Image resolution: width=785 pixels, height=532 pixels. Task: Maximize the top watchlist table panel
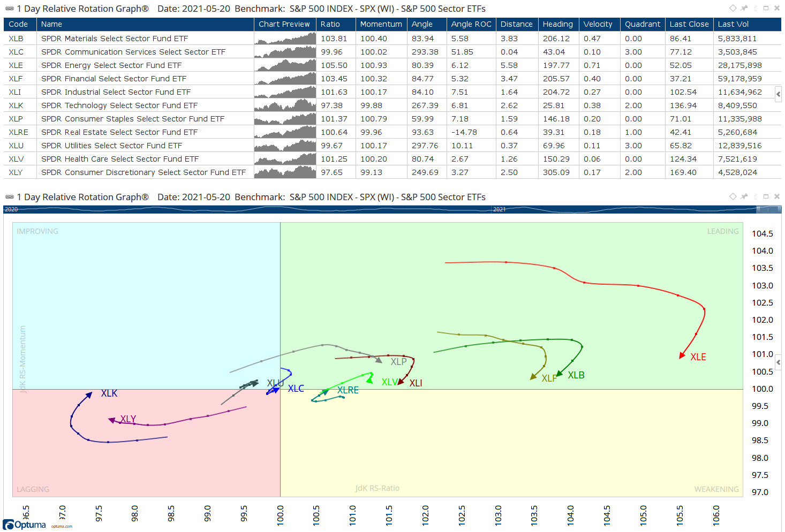[766, 8]
